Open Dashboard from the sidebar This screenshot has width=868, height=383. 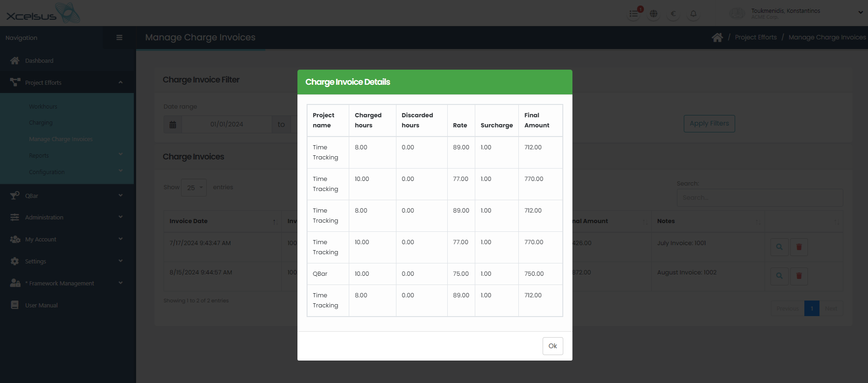click(x=39, y=60)
